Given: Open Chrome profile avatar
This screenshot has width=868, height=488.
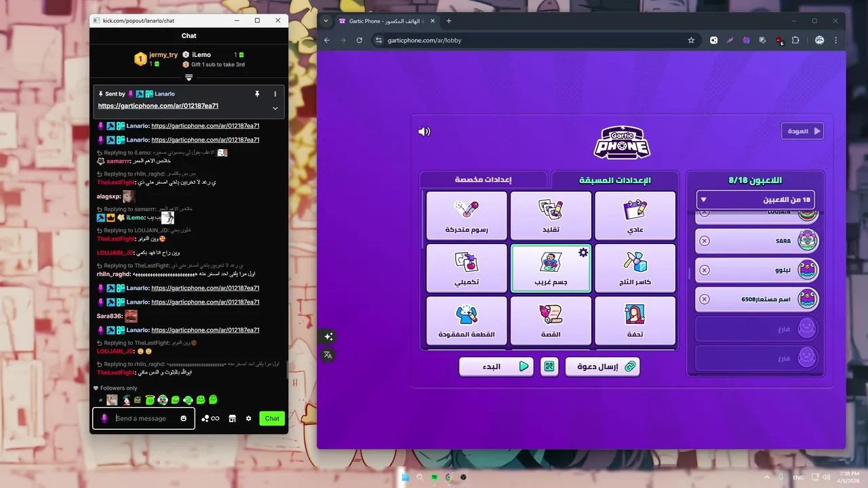Looking at the screenshot, I should (x=819, y=40).
